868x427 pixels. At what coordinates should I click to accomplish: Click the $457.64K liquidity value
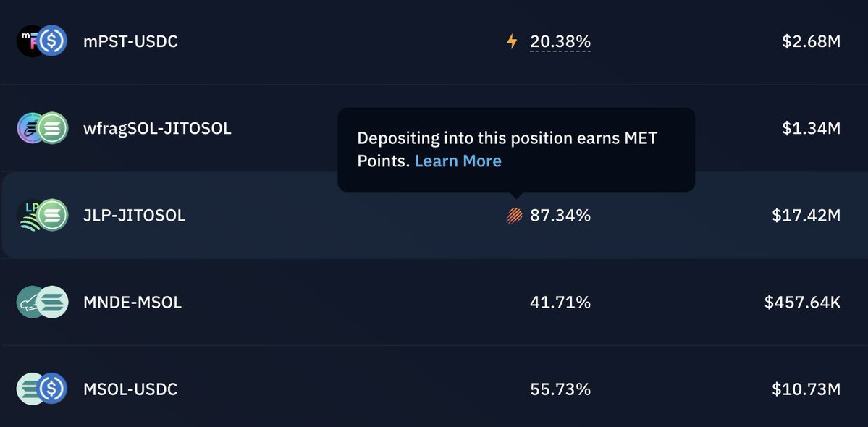(x=802, y=302)
